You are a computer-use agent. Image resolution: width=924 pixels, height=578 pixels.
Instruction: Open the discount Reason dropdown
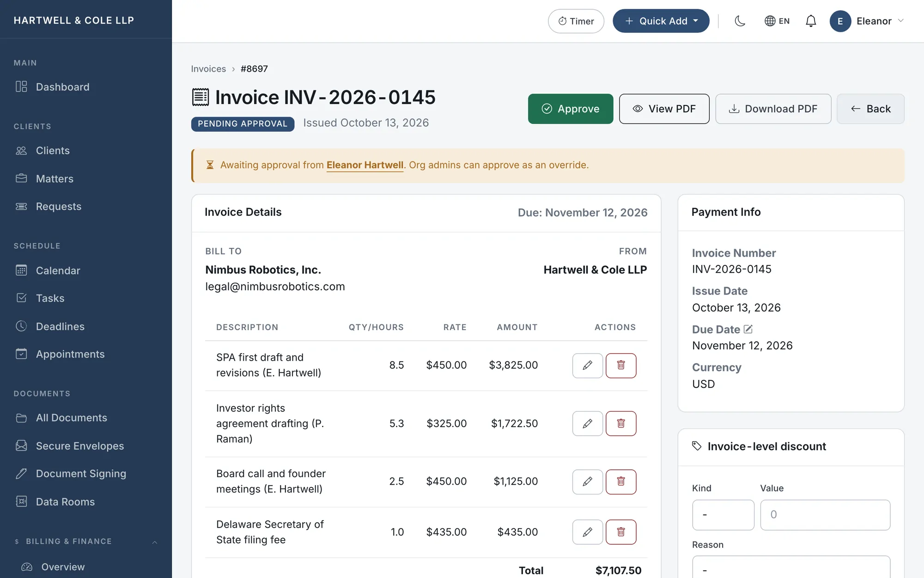[791, 568]
